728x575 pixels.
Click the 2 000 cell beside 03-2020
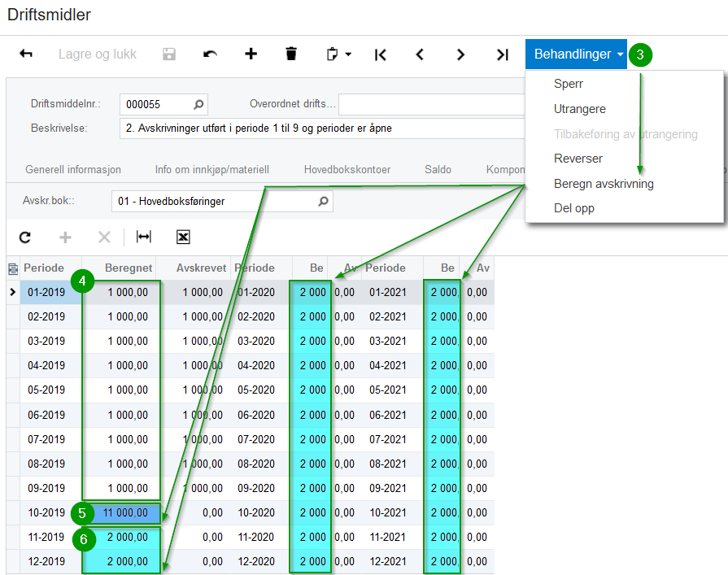(x=311, y=341)
